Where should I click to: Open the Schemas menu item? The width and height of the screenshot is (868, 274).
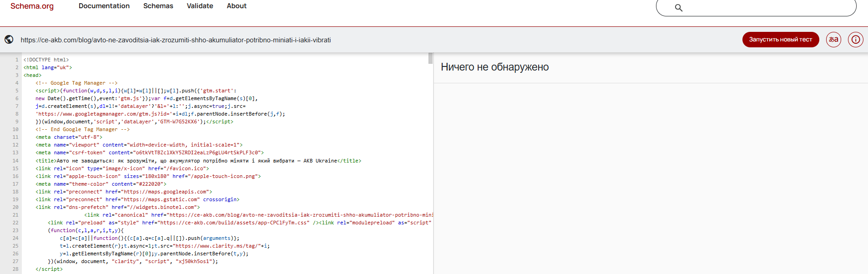[x=158, y=6]
